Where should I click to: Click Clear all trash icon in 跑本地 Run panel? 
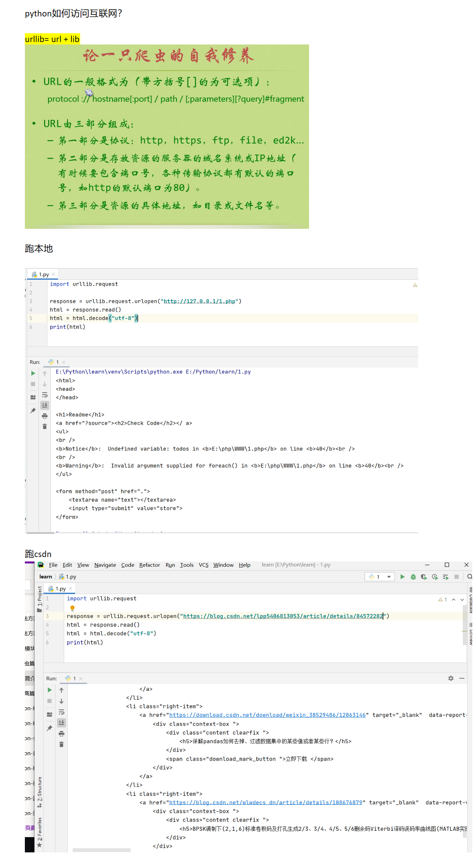pos(44,426)
